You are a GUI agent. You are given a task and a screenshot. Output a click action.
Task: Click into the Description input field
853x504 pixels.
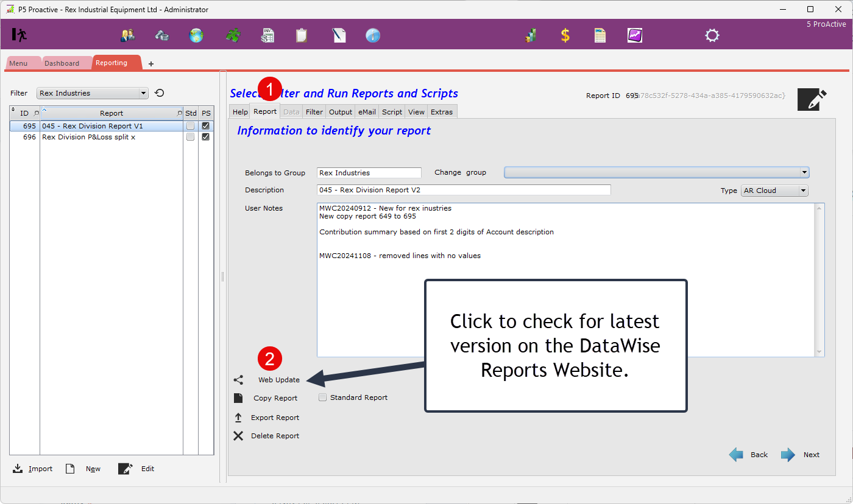tap(464, 190)
